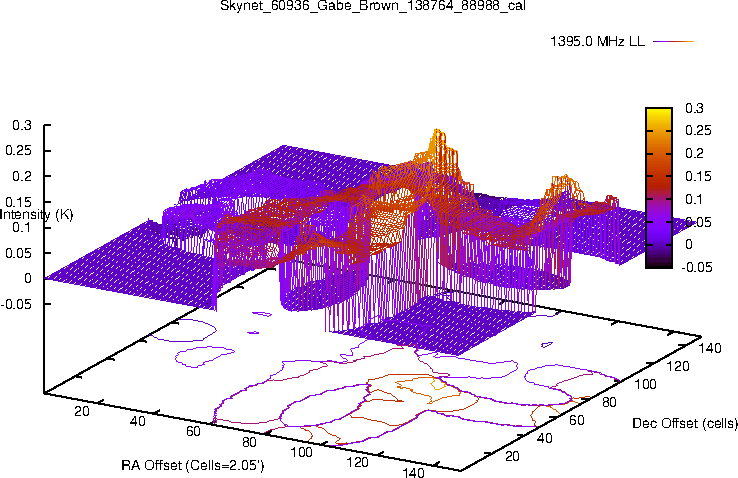Select the 0.15 label on the color bar
Viewport: 738px width, 478px height.
[x=698, y=176]
